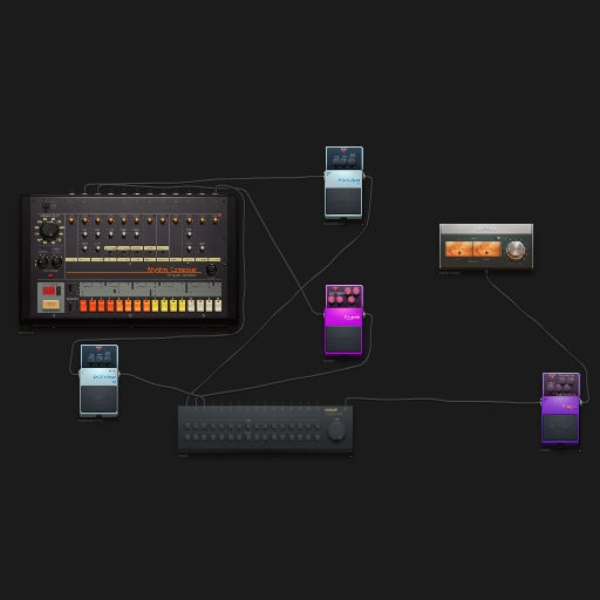The height and width of the screenshot is (600, 600).
Task: Click the red LED display on drum machine
Action: pos(49,290)
